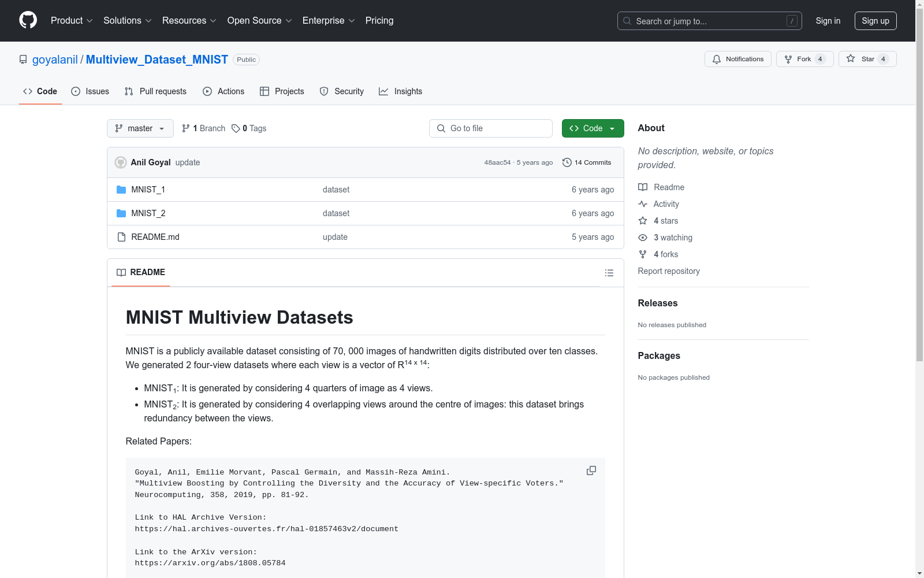Focus the Go to file field

[x=491, y=128]
